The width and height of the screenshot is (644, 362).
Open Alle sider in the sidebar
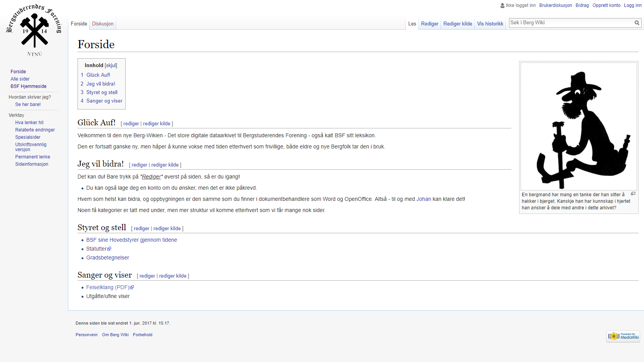[20, 79]
